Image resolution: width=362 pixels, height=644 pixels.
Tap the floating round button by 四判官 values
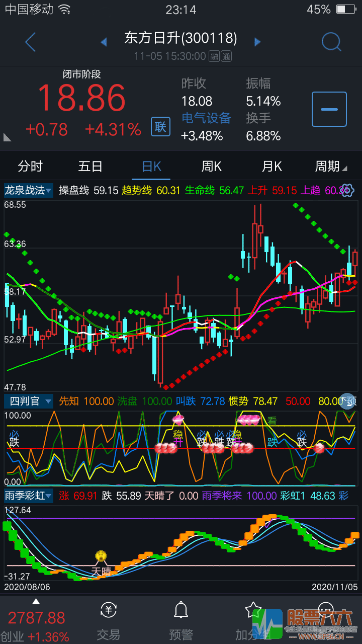[347, 400]
